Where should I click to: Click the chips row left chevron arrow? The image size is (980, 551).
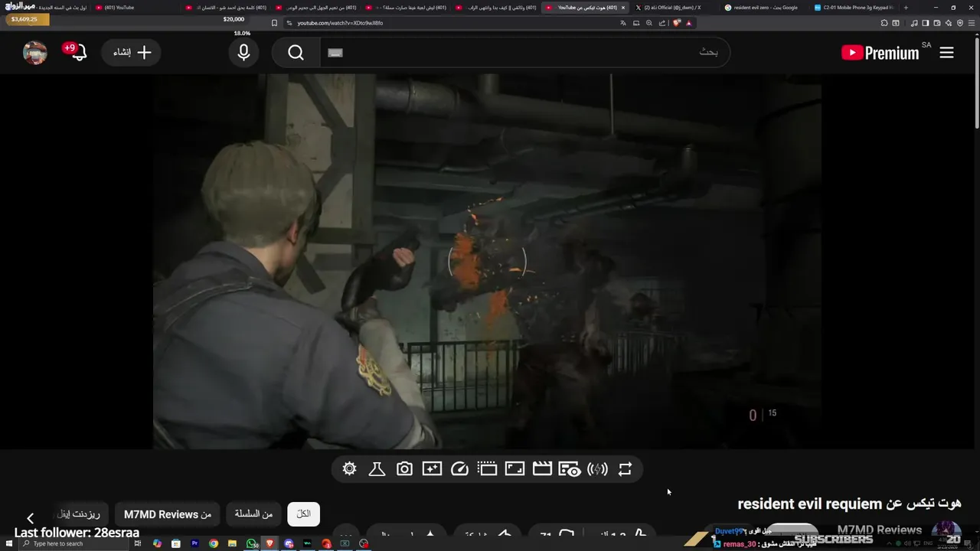coord(30,518)
